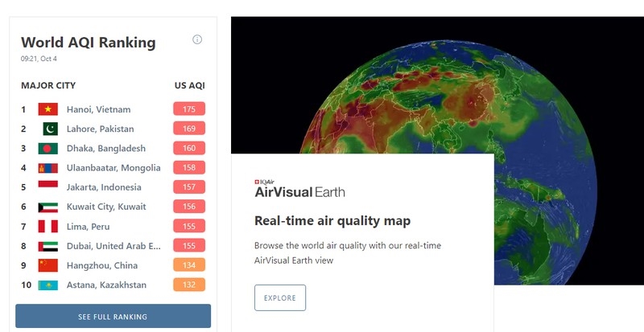This screenshot has height=332, width=644.
Task: Open Jakarta, Indonesia city link
Action: tap(104, 187)
